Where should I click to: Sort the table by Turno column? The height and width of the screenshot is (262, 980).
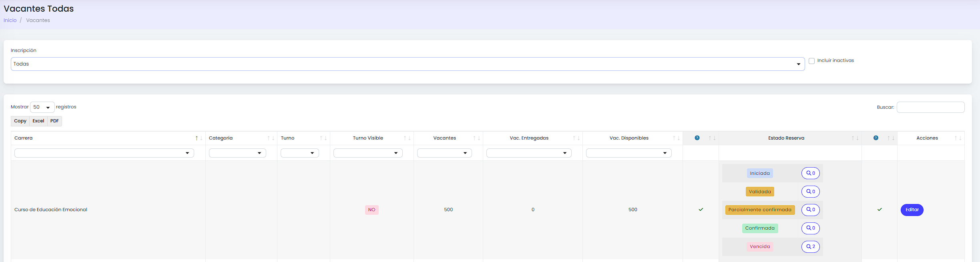click(x=303, y=138)
